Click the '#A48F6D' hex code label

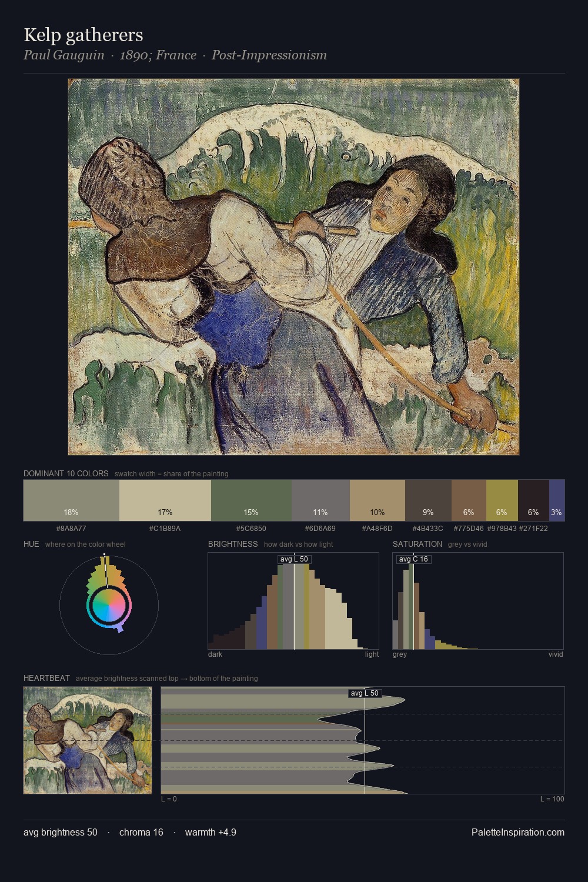click(x=377, y=529)
